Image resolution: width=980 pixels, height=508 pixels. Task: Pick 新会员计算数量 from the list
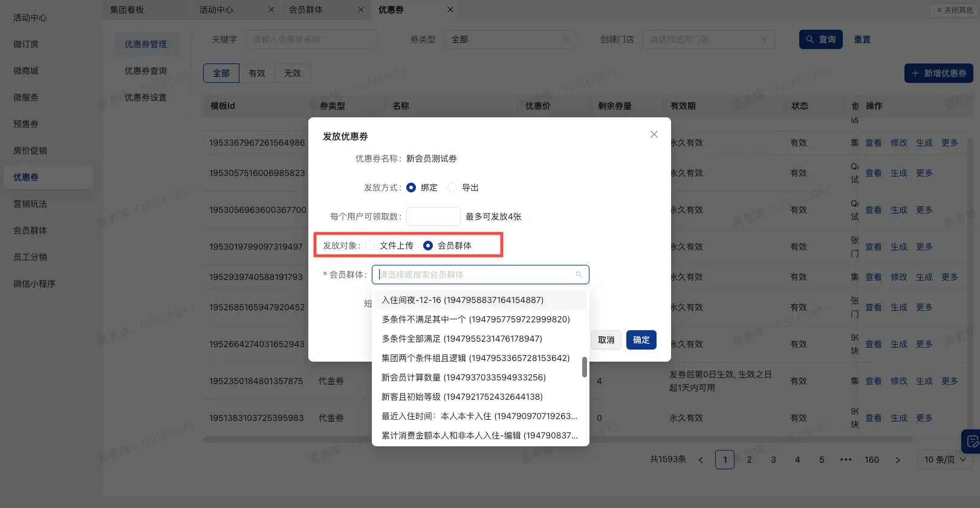(480, 377)
